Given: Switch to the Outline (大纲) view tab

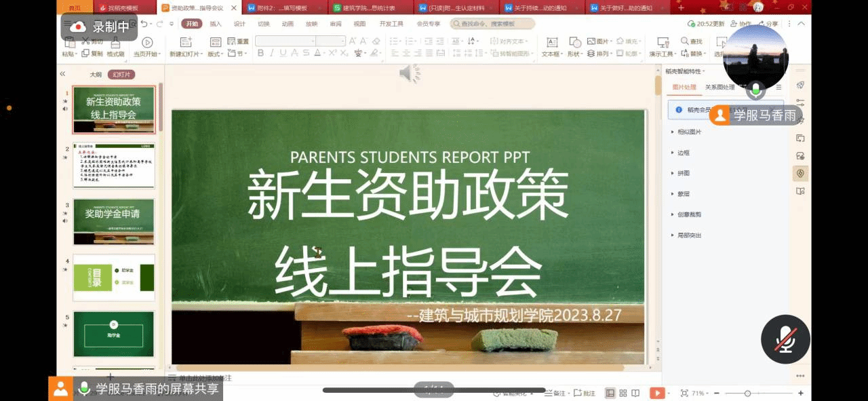Looking at the screenshot, I should click(96, 75).
